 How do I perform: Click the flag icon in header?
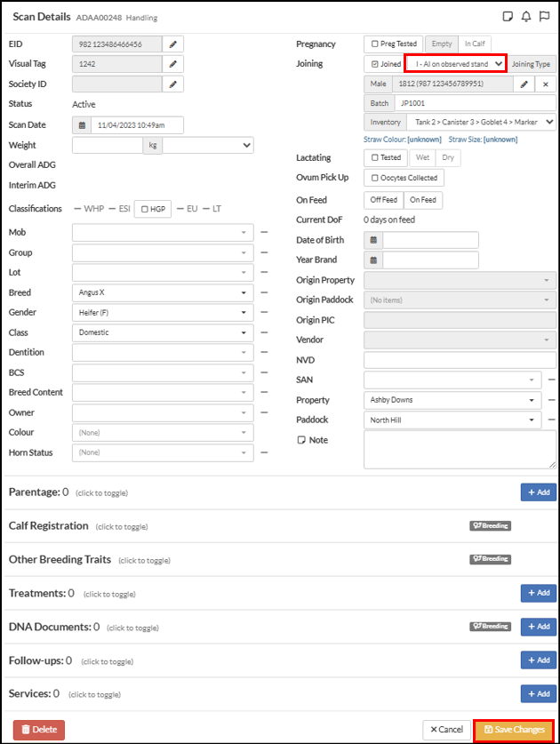544,16
